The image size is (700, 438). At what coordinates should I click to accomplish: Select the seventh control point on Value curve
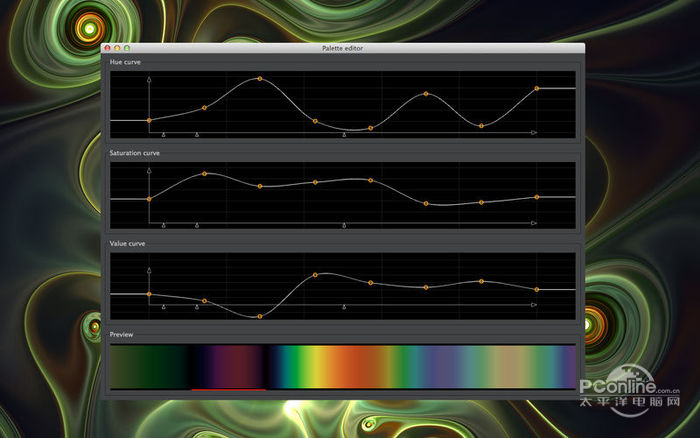[481, 281]
